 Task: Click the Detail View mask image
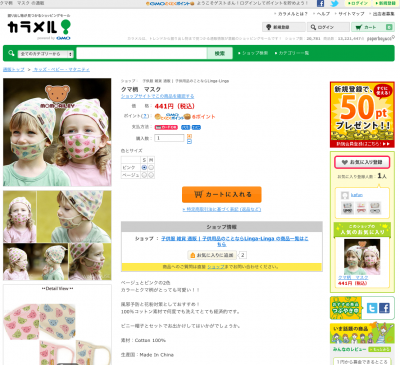click(x=57, y=333)
